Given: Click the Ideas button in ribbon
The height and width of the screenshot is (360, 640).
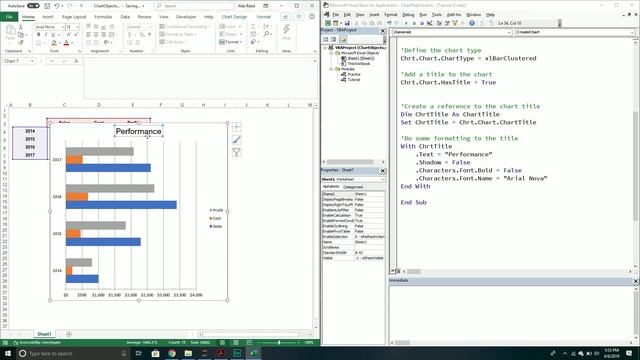Looking at the screenshot, I should coord(287,31).
